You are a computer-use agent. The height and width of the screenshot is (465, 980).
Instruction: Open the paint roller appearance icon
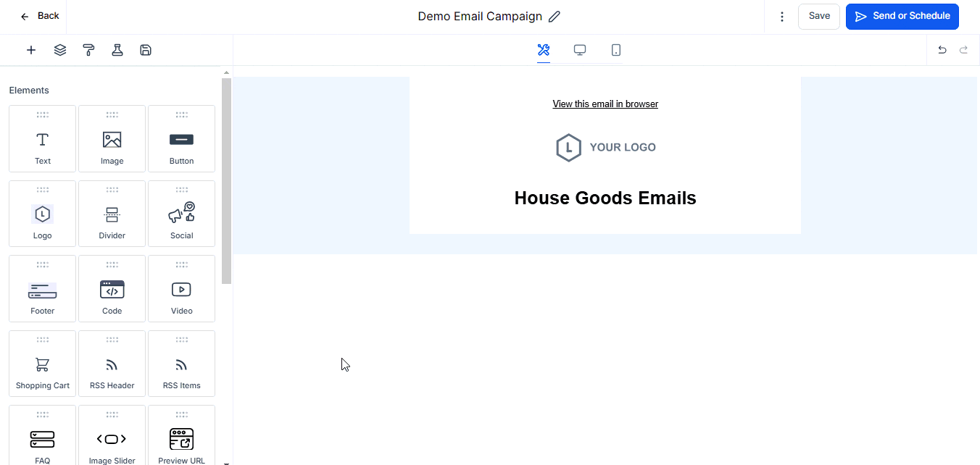(88, 50)
